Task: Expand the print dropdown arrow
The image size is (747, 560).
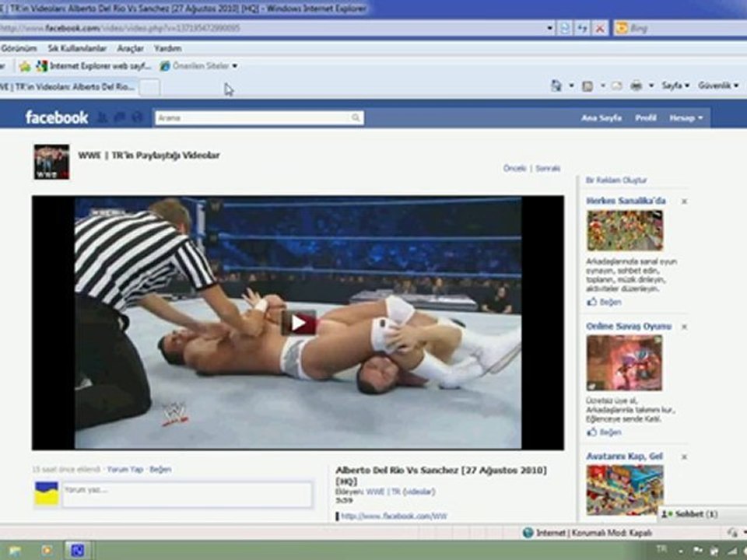Action: pos(651,86)
